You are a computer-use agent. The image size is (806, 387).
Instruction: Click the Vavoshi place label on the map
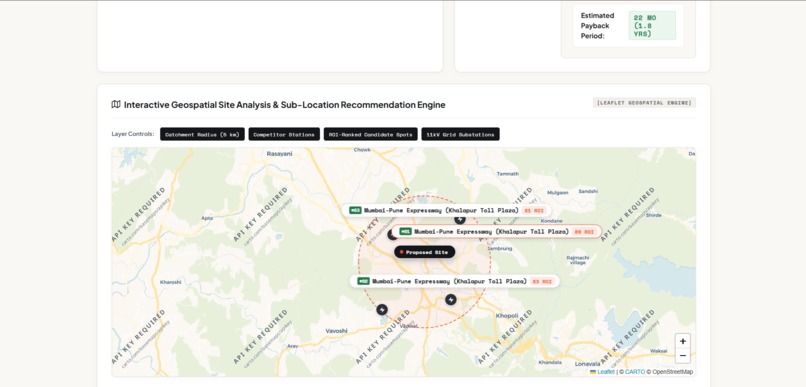[337, 330]
